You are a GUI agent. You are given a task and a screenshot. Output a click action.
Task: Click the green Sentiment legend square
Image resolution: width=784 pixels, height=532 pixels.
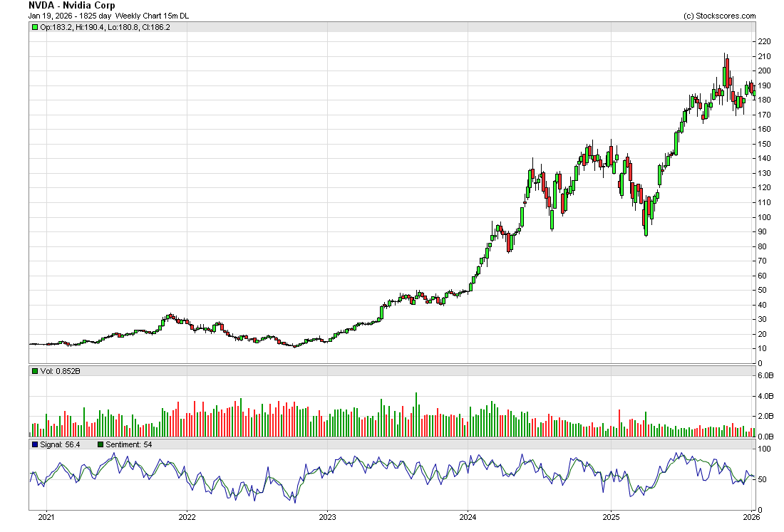point(100,444)
